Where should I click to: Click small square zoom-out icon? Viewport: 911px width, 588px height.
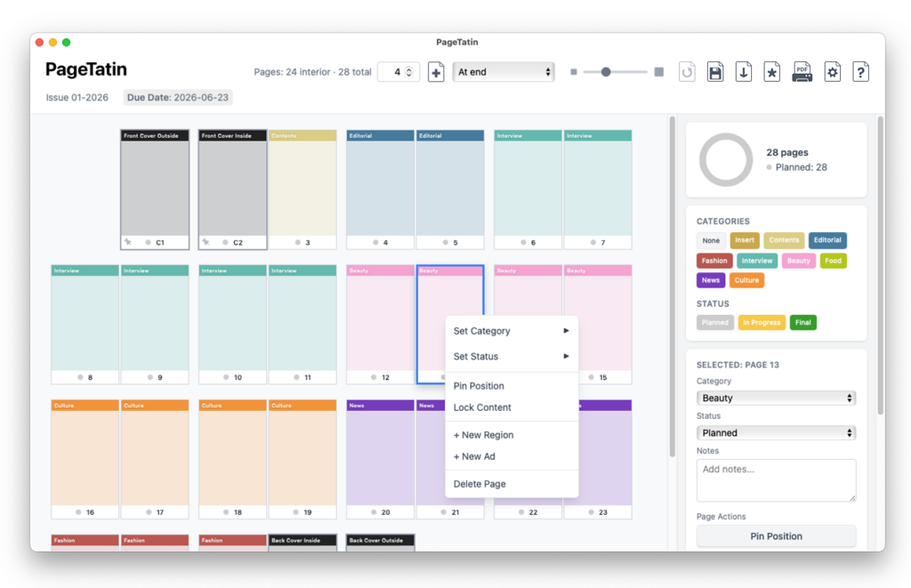[x=574, y=72]
